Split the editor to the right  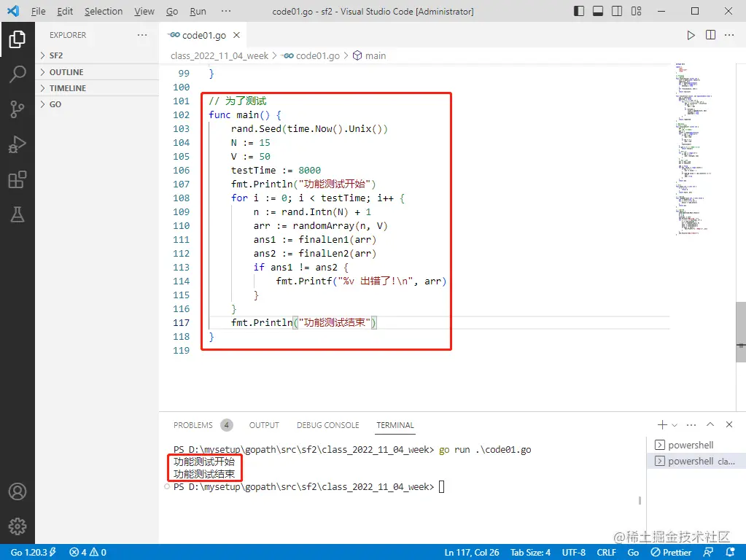[710, 35]
